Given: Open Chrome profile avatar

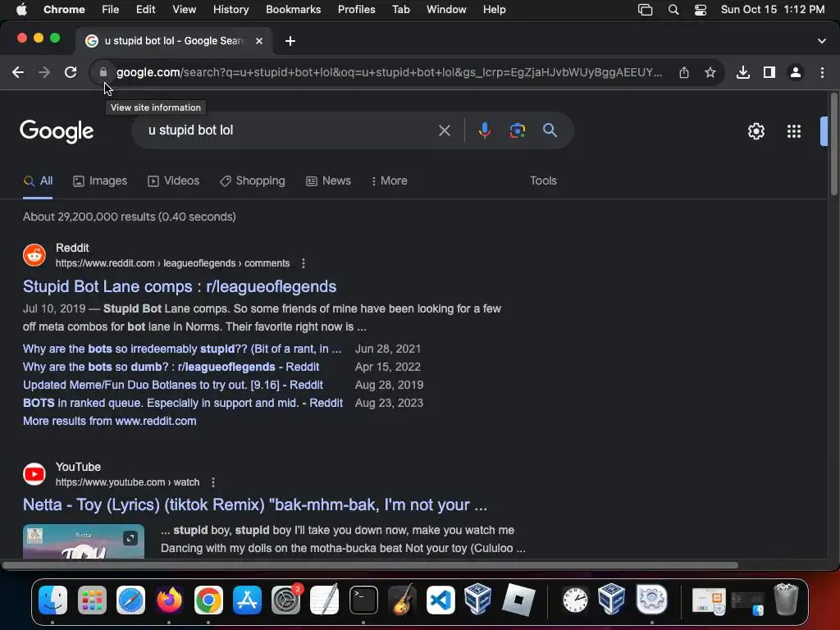Looking at the screenshot, I should click(x=796, y=72).
